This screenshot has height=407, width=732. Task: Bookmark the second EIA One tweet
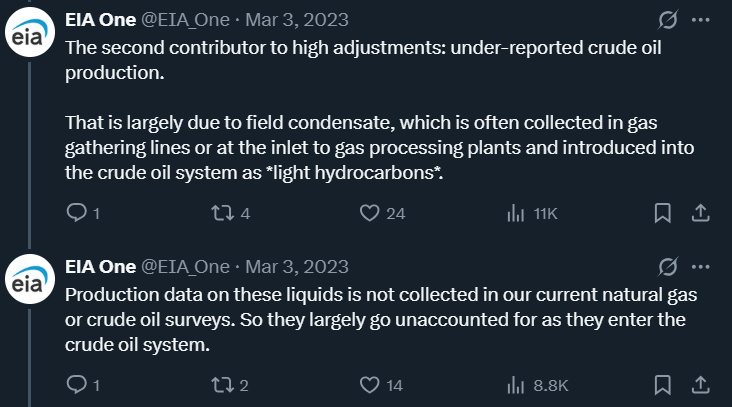pyautogui.click(x=662, y=384)
